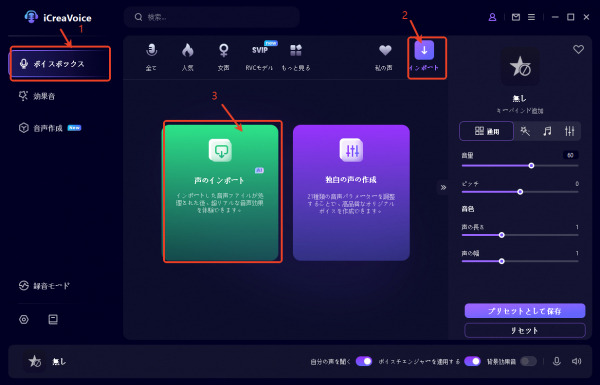Open the user account profile icon

[x=492, y=17]
